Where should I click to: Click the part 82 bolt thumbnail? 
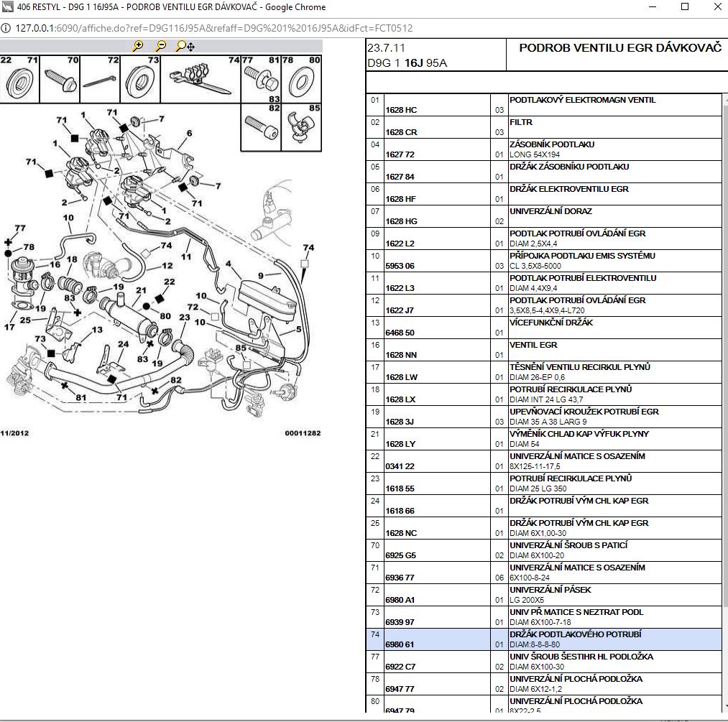click(261, 127)
